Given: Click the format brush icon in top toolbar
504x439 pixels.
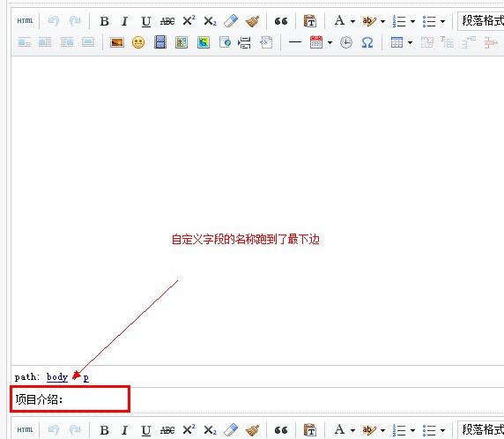Looking at the screenshot, I should click(x=252, y=21).
